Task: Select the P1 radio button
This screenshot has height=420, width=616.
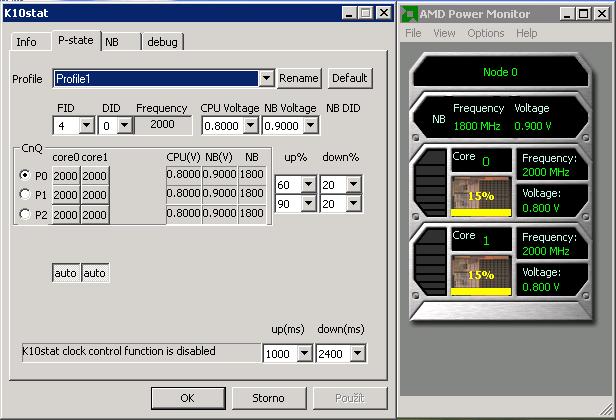Action: pos(25,194)
